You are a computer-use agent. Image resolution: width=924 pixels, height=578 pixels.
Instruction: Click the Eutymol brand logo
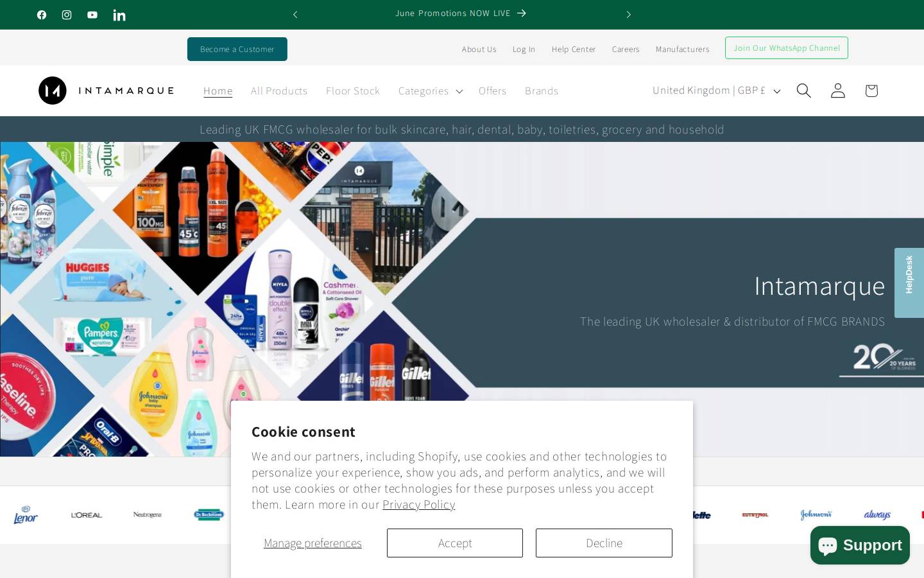pyautogui.click(x=755, y=514)
